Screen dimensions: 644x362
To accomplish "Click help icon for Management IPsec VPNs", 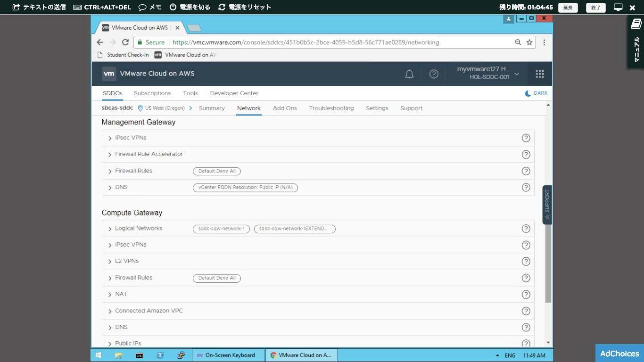I will (x=526, y=138).
